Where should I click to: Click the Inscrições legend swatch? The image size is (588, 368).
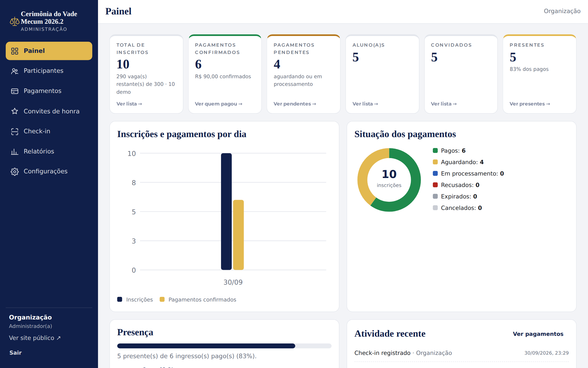click(x=120, y=299)
